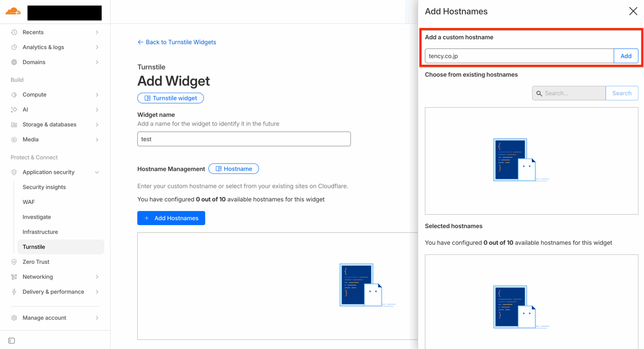644x349 pixels.
Task: Click the Cloudflare logo icon
Action: tap(13, 12)
